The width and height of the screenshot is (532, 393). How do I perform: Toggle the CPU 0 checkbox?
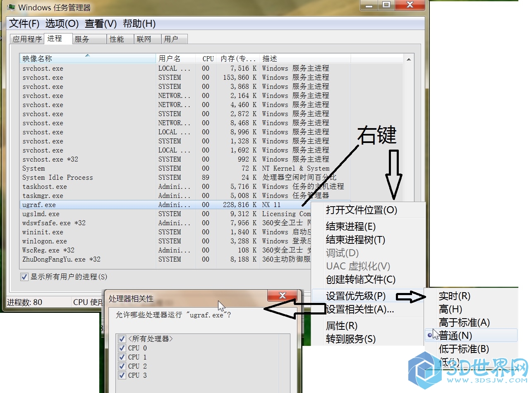pos(122,348)
